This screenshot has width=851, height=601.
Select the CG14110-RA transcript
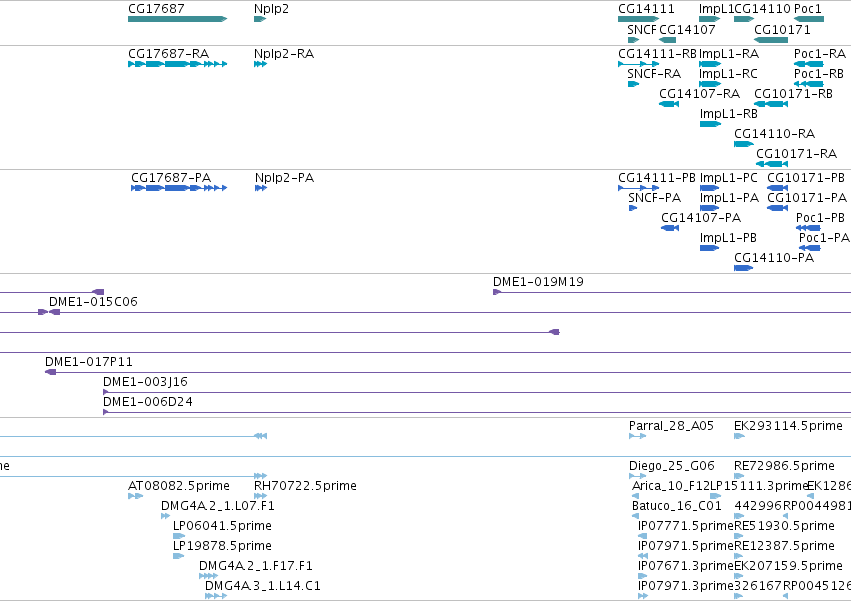point(744,144)
